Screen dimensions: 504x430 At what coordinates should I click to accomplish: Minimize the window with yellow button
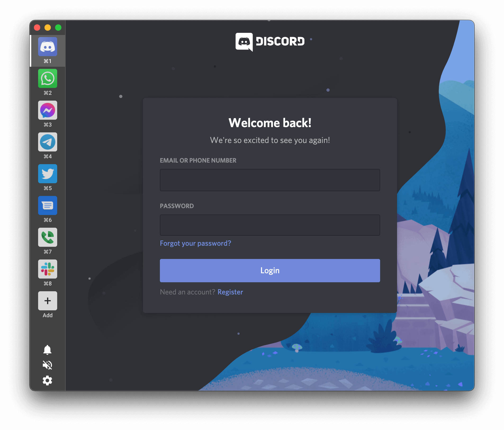point(48,28)
